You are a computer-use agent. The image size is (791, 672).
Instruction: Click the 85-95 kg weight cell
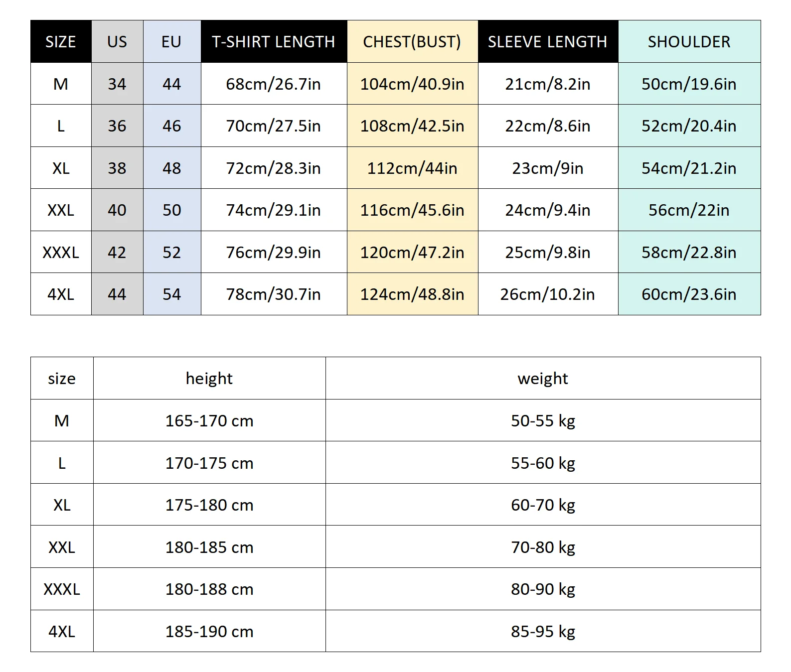point(543,632)
